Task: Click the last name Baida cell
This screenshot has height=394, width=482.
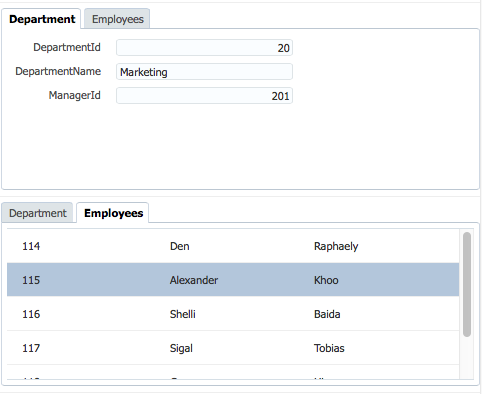Action: click(x=327, y=314)
